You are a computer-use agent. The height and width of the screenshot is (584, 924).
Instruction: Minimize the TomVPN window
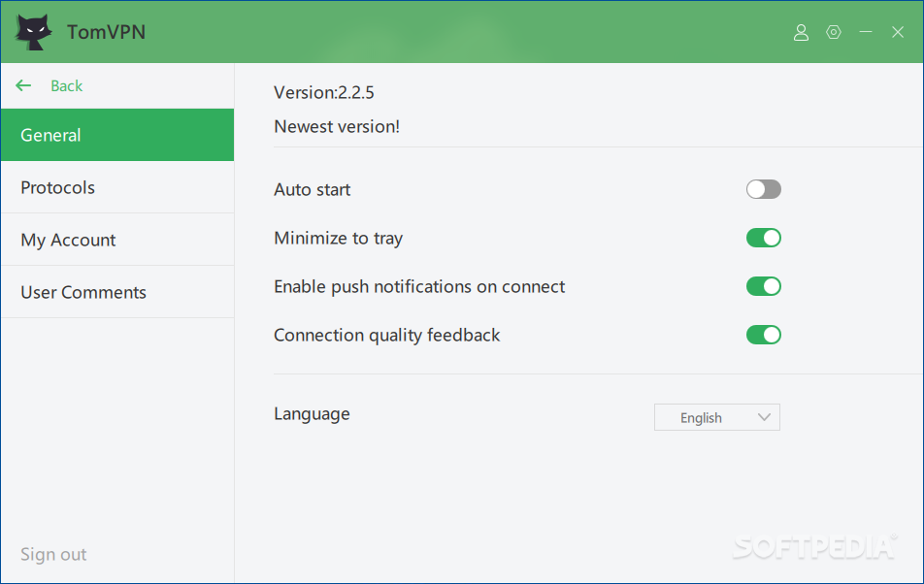click(866, 32)
